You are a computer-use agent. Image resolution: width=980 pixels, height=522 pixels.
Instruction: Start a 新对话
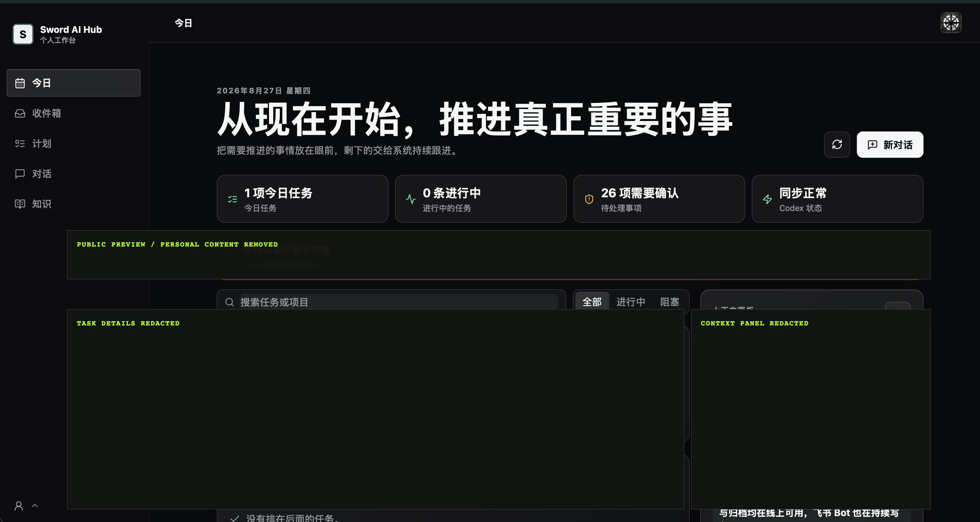pyautogui.click(x=890, y=144)
